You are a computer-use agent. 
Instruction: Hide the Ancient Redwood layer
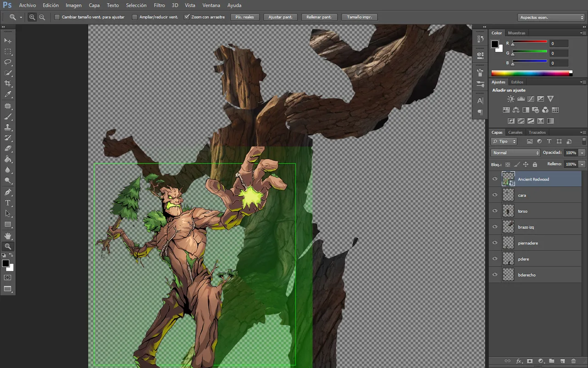495,179
